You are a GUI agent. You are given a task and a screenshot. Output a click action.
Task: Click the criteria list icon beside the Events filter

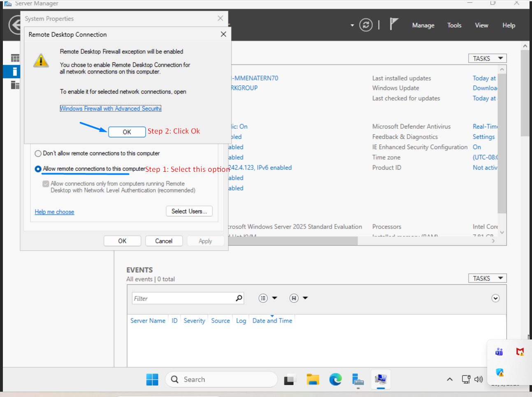(x=263, y=298)
